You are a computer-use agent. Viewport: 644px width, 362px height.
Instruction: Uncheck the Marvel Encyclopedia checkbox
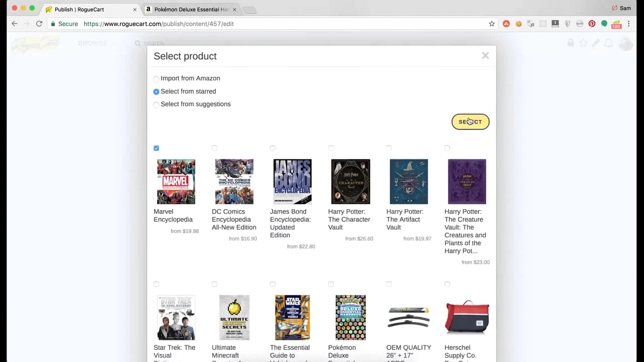156,148
